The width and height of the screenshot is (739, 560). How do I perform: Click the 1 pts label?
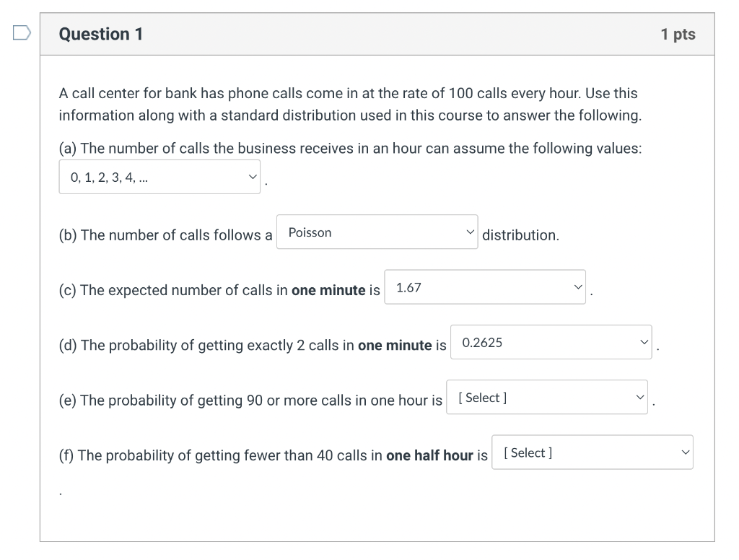click(678, 34)
